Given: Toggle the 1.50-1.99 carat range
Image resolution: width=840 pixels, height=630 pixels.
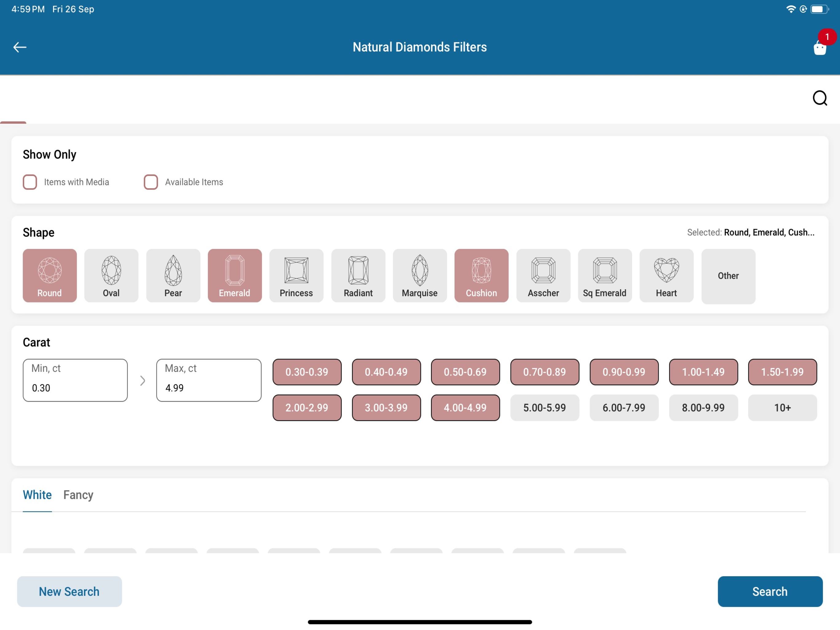Looking at the screenshot, I should pos(782,372).
